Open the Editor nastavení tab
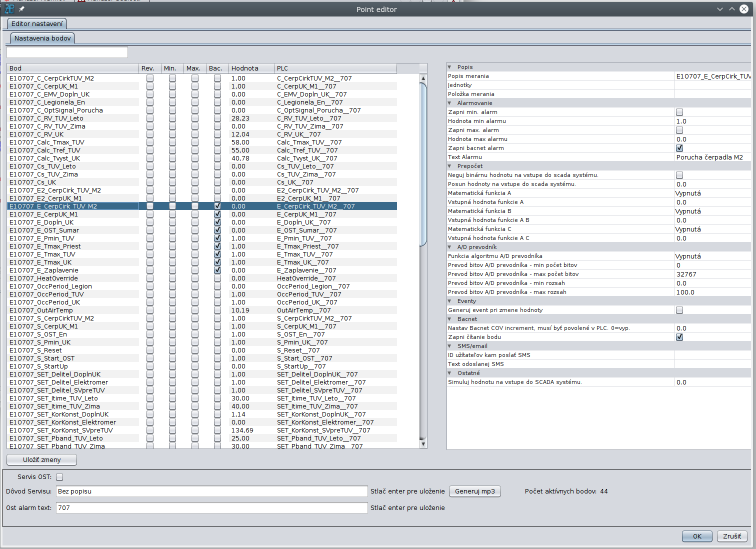The width and height of the screenshot is (756, 549). point(37,23)
